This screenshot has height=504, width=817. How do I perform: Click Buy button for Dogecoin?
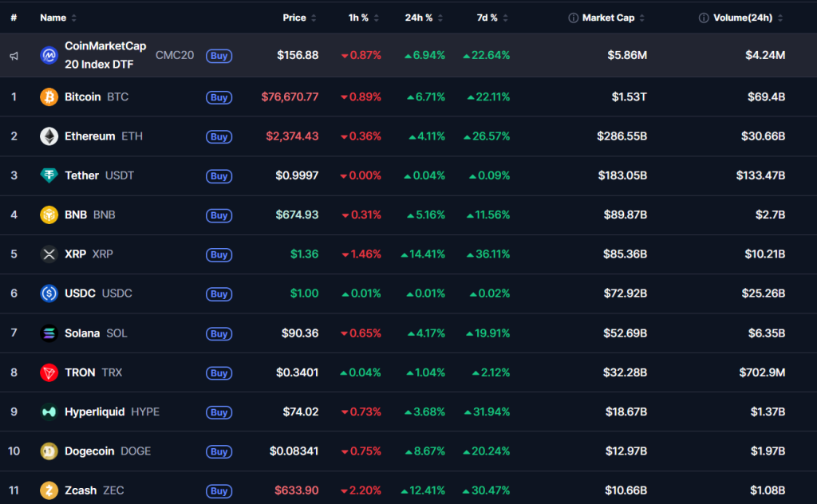(219, 452)
